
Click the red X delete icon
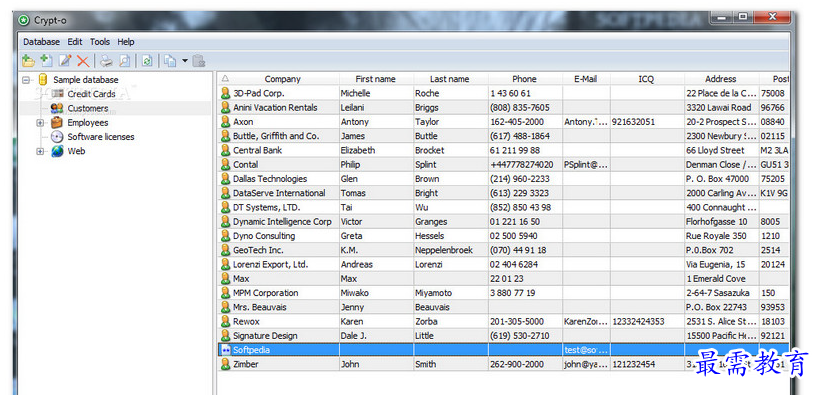83,61
